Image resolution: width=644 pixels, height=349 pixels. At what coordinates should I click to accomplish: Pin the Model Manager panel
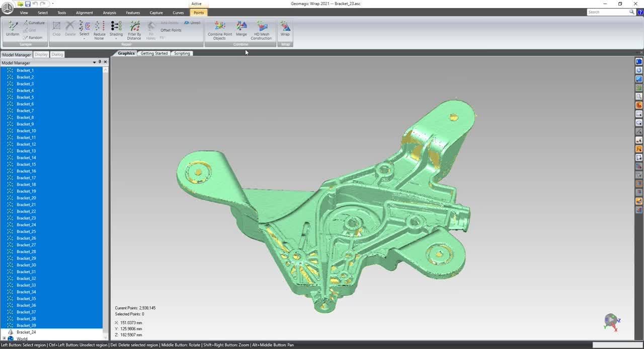(100, 62)
